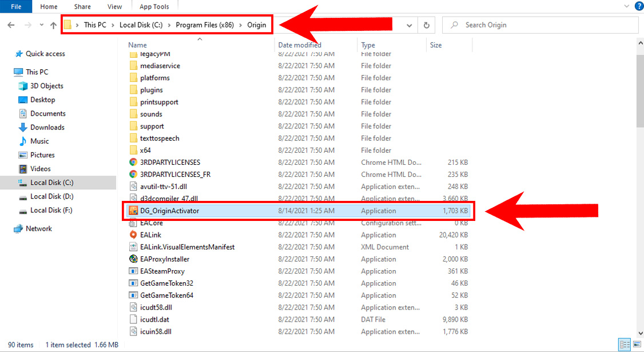This screenshot has height=352, width=644.
Task: Select GetGameToken32 application icon
Action: pos(133,283)
